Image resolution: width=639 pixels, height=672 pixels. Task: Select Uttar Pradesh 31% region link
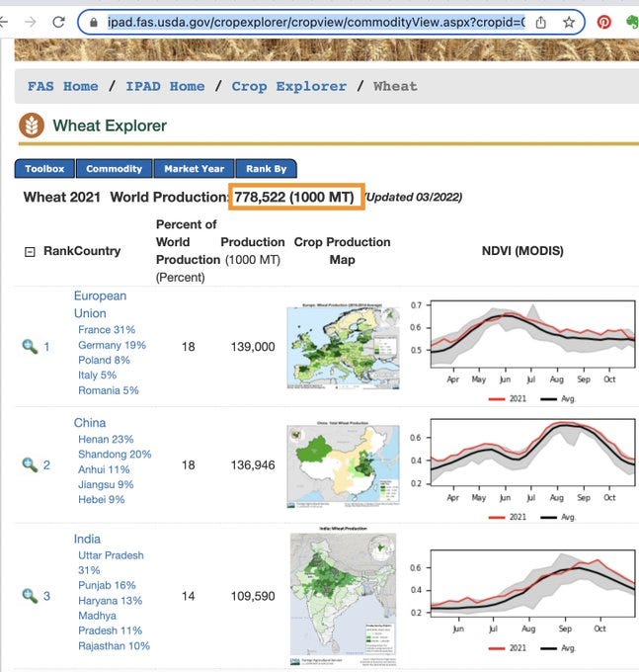tap(111, 562)
